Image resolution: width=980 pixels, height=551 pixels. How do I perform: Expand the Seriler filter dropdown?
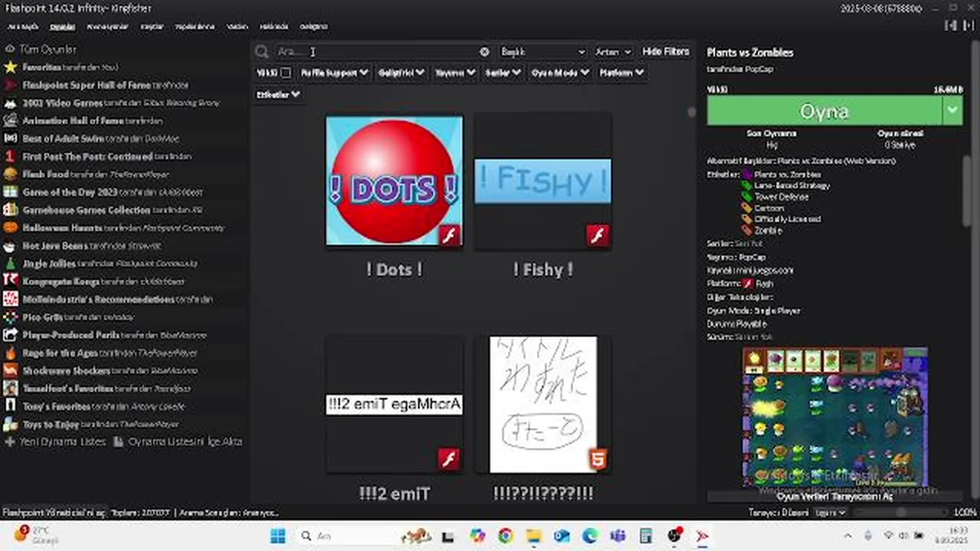pyautogui.click(x=503, y=73)
